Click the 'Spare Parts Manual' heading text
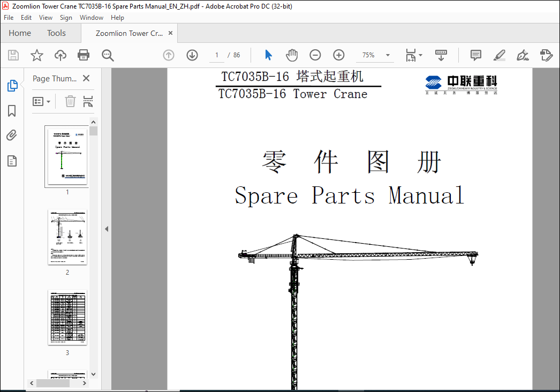560x392 pixels. 349,195
